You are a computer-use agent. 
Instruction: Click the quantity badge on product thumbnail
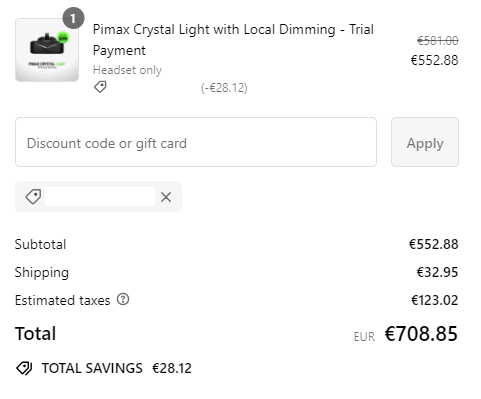pyautogui.click(x=73, y=18)
